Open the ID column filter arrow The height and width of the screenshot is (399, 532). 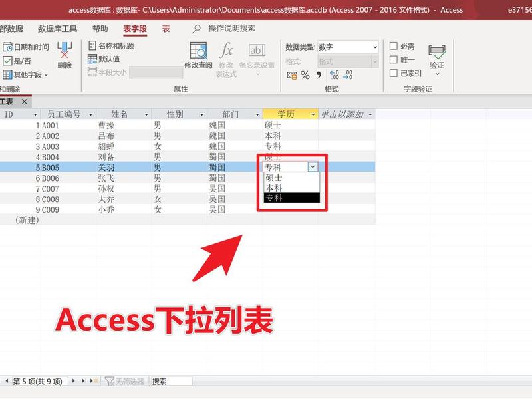pyautogui.click(x=35, y=114)
